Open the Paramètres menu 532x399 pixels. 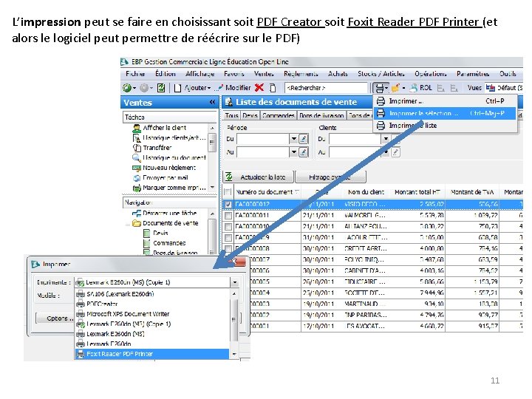click(473, 74)
